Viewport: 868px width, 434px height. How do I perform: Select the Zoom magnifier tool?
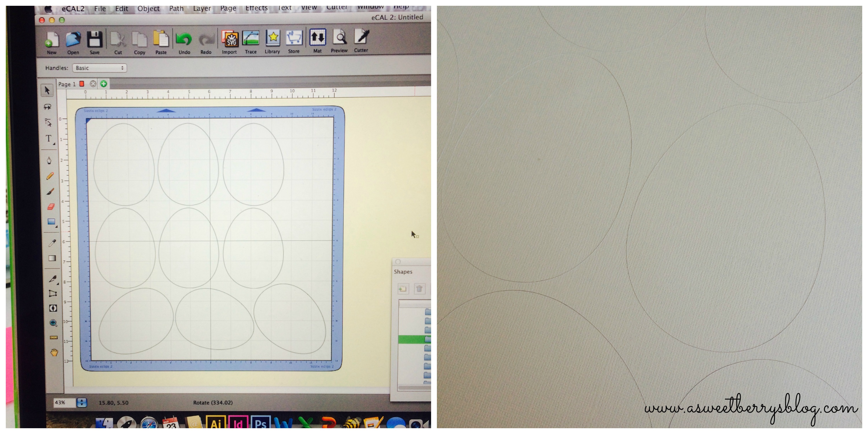coord(54,323)
